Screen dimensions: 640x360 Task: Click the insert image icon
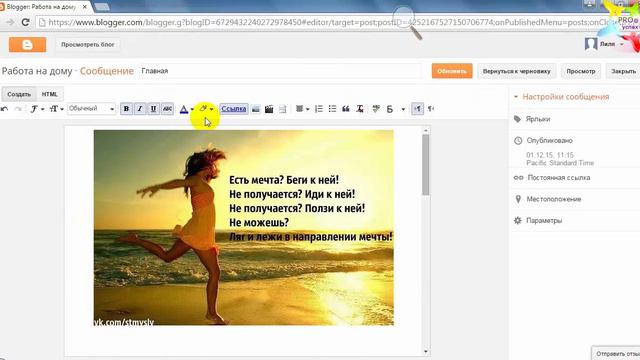coord(256,109)
